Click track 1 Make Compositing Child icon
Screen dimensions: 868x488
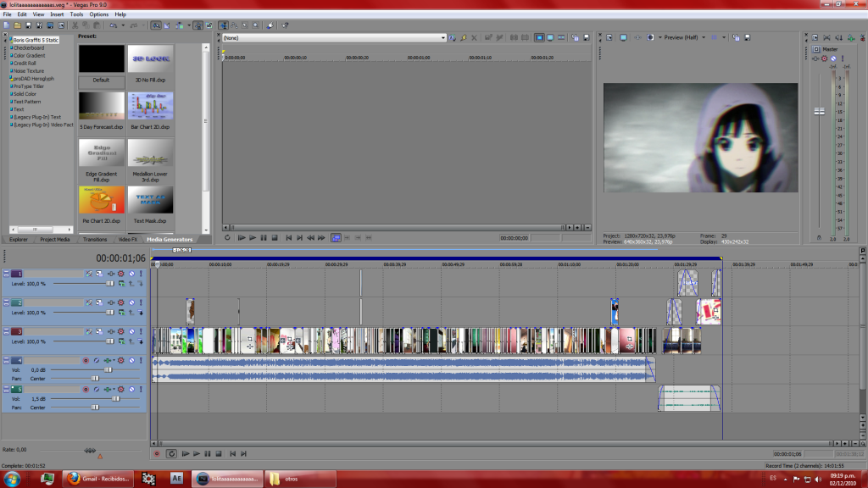(141, 284)
